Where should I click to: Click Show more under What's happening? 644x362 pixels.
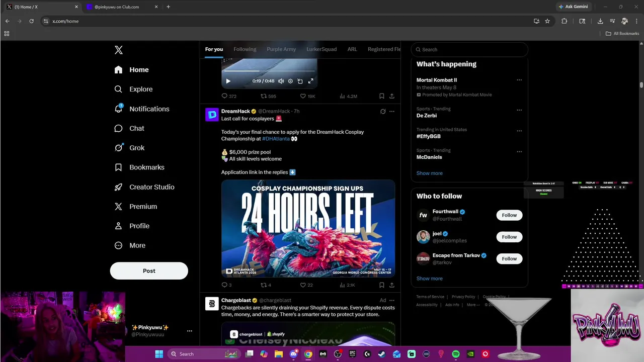[x=429, y=173]
